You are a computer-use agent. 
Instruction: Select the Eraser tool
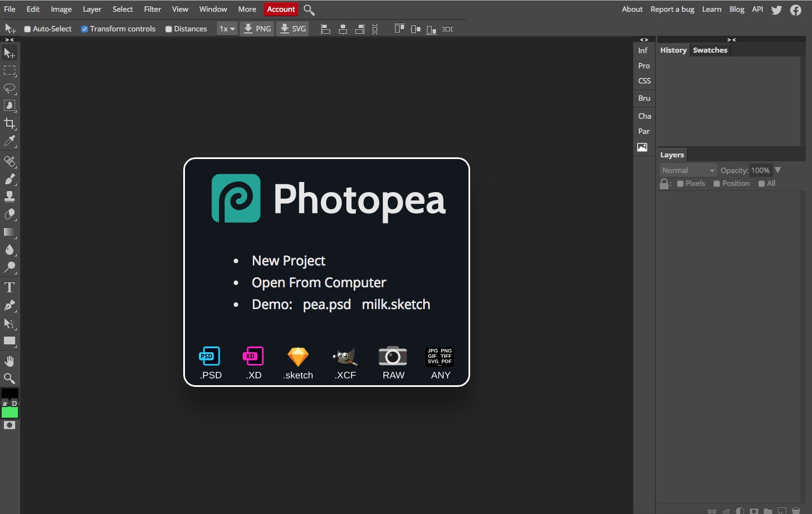point(10,214)
